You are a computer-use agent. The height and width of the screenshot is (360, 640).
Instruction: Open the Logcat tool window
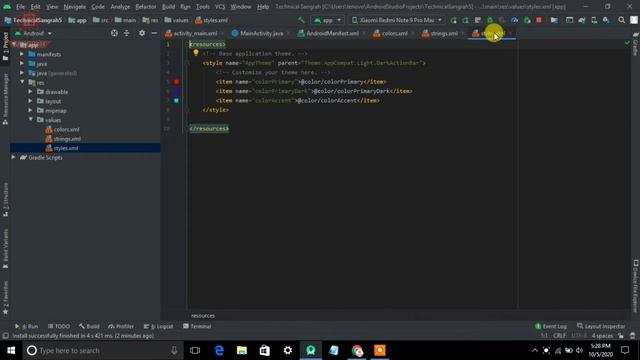(x=158, y=326)
